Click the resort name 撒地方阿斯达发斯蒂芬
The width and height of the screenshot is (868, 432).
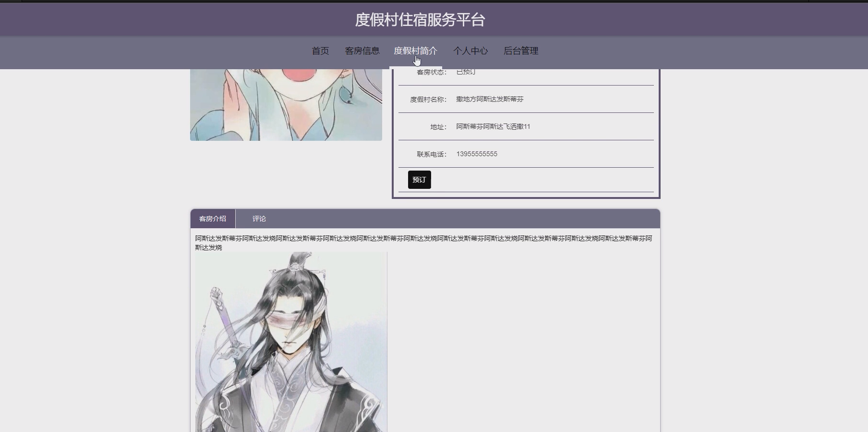pyautogui.click(x=490, y=99)
